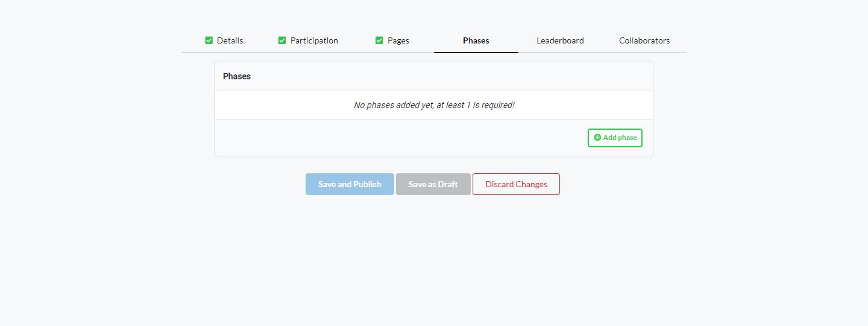Click the 'No phases added yet' message

[433, 105]
